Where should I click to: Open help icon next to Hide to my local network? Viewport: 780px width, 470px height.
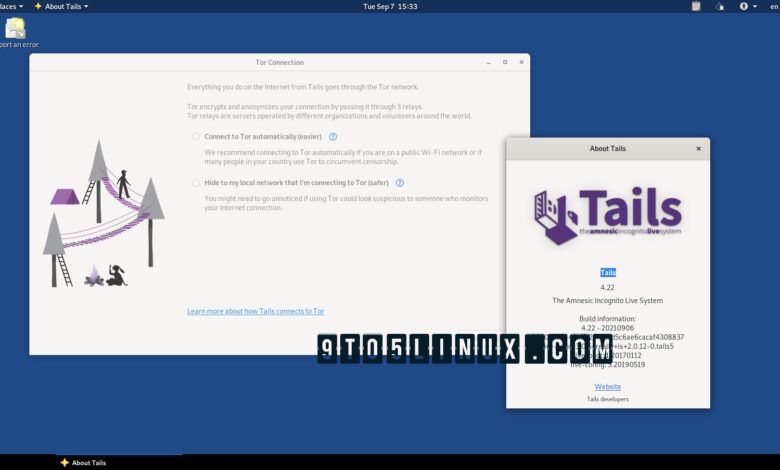(399, 183)
